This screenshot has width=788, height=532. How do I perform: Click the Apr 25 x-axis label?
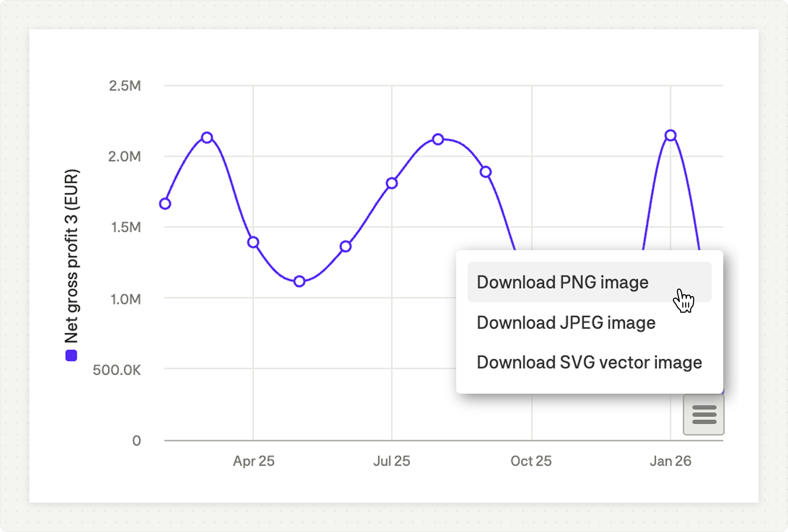(x=254, y=461)
